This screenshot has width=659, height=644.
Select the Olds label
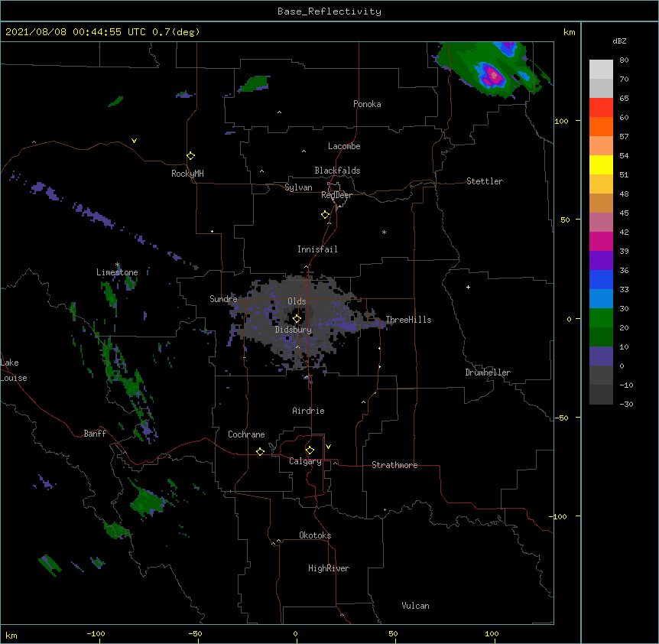click(297, 301)
